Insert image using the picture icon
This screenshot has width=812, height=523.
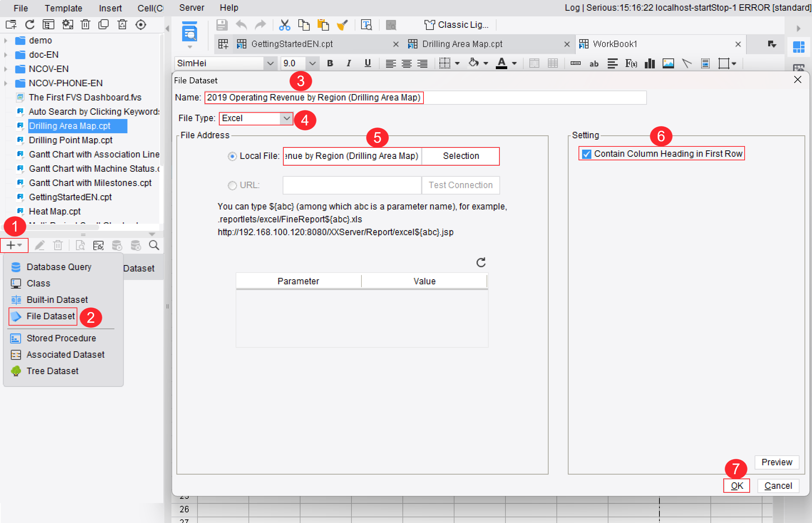pyautogui.click(x=668, y=63)
